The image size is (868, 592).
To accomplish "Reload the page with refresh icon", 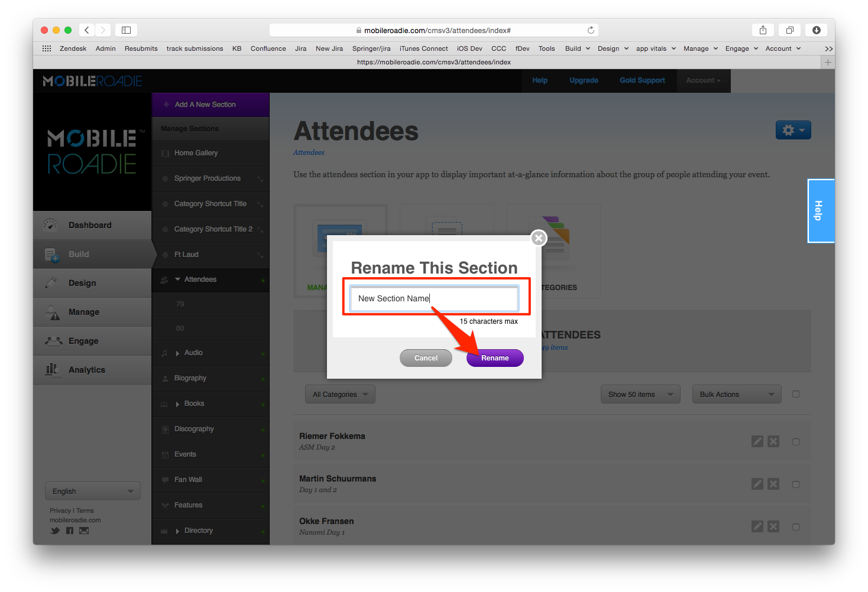I will point(591,30).
